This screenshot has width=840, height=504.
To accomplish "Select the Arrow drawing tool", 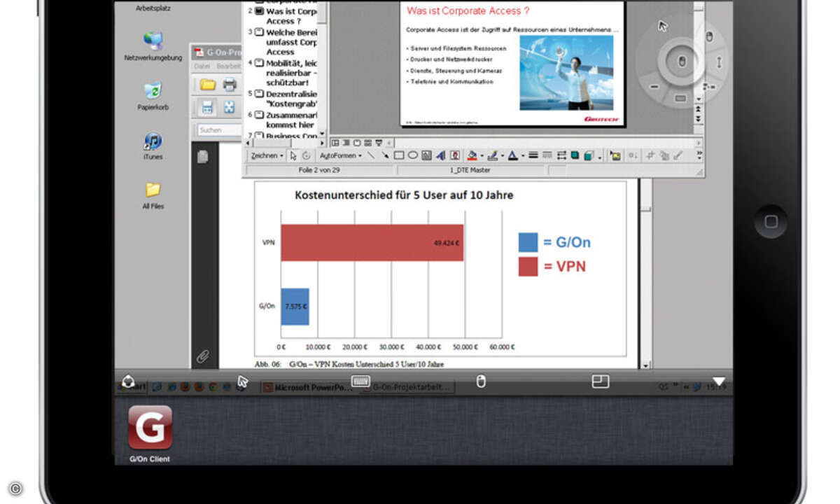I will pos(385,155).
